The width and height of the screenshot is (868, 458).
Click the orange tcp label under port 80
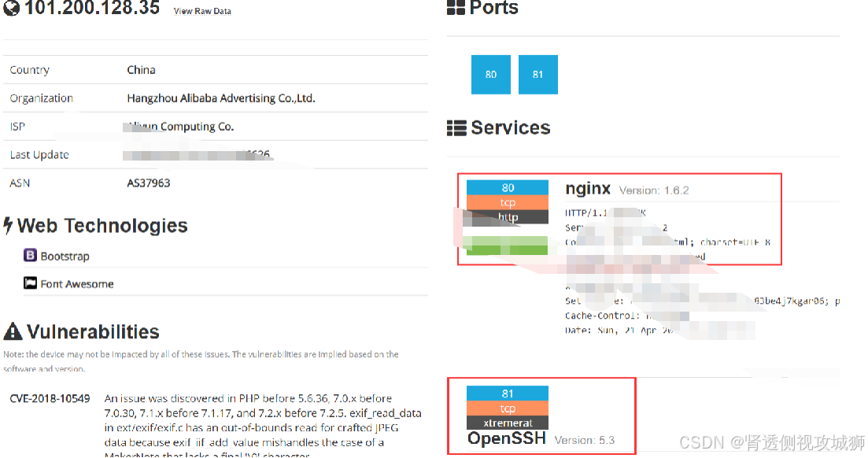coord(508,203)
